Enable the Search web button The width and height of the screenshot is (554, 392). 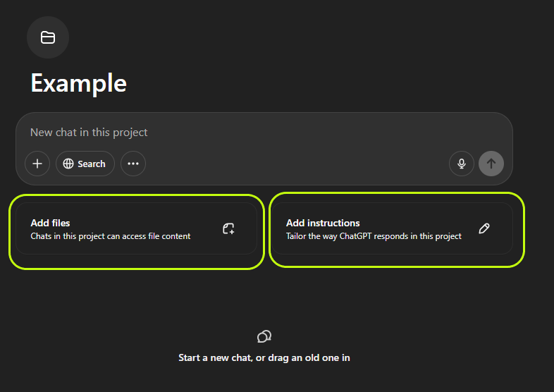(85, 164)
